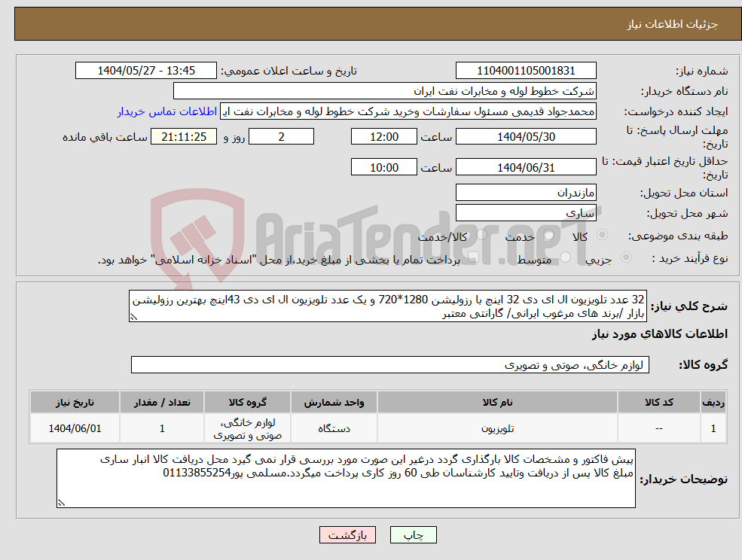This screenshot has height=560, width=742.
Task: Click the resize handle of buyer notes box
Action: coord(61,504)
